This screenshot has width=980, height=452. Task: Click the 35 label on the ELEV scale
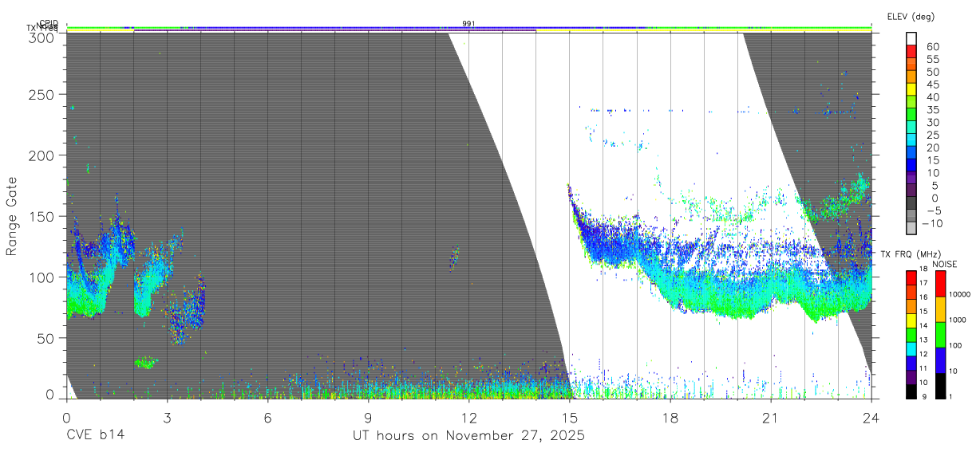coord(933,110)
